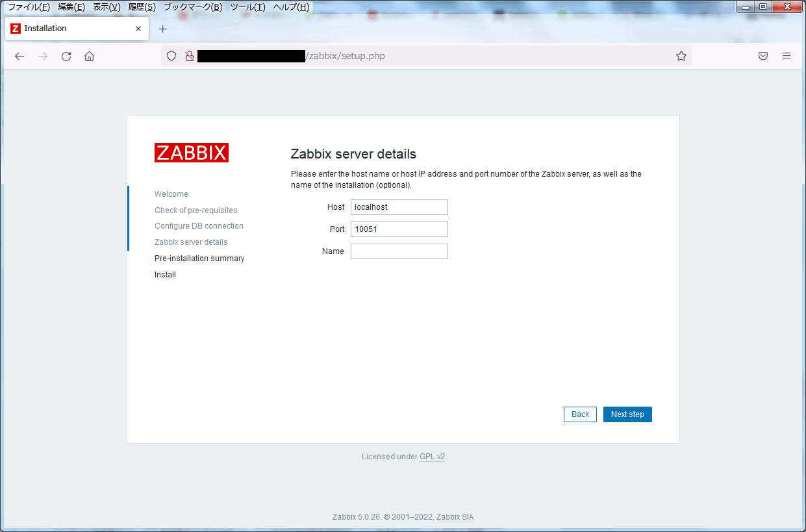The image size is (806, 532).
Task: Open a new tab with plus icon
Action: (163, 29)
